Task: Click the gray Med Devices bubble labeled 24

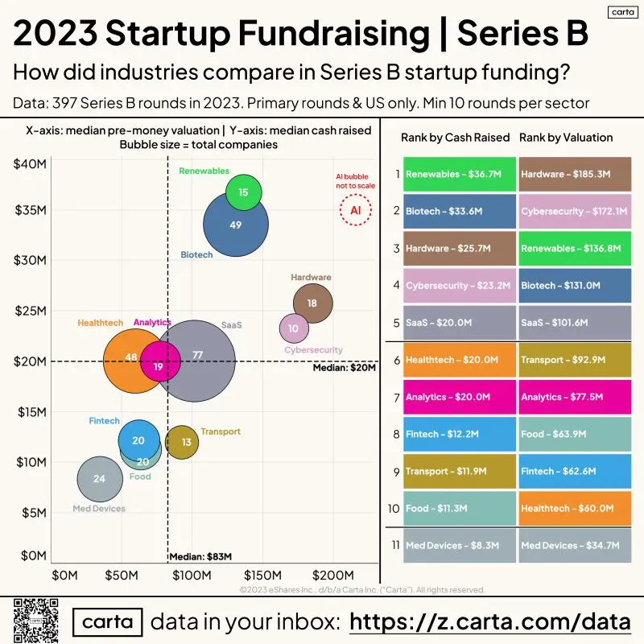Action: click(x=100, y=479)
